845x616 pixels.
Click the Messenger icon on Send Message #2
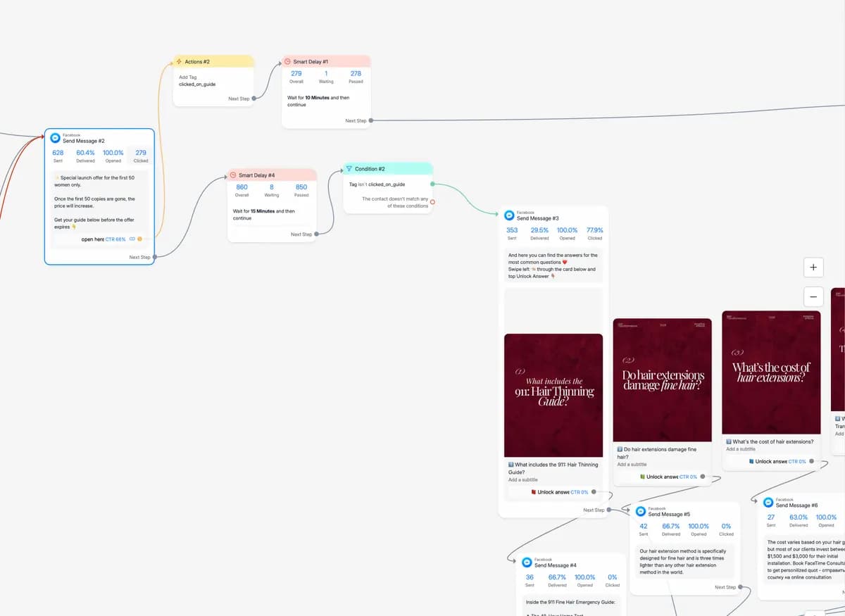[x=56, y=138]
